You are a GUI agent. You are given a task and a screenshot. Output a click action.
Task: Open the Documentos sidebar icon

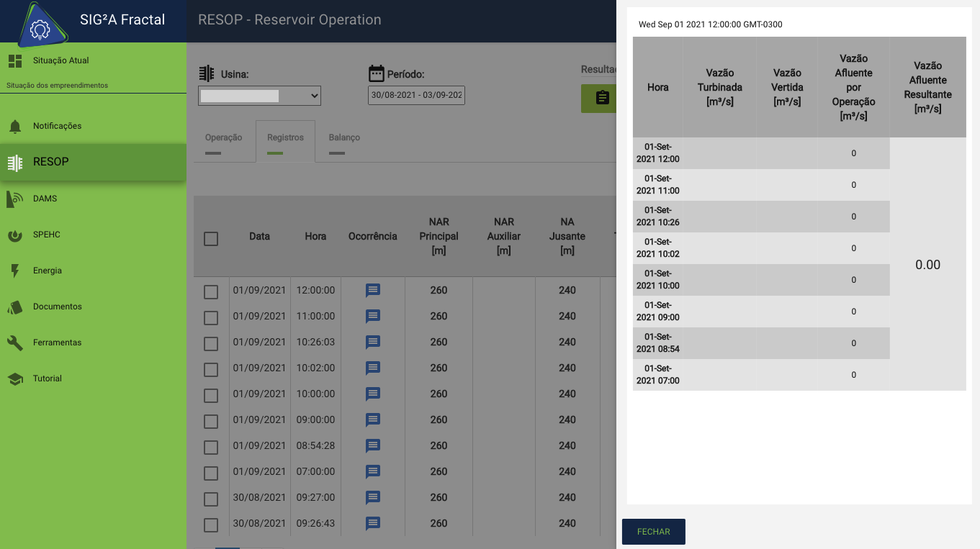(15, 307)
